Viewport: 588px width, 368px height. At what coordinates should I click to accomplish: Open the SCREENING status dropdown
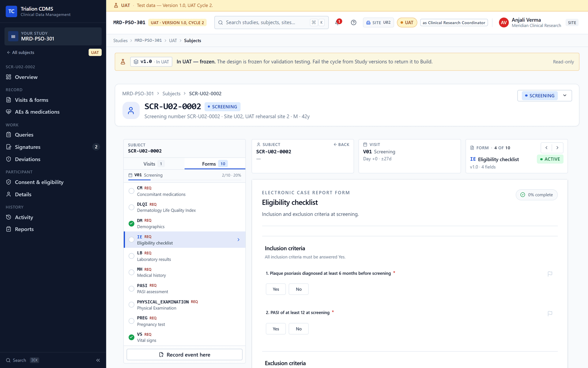(545, 96)
